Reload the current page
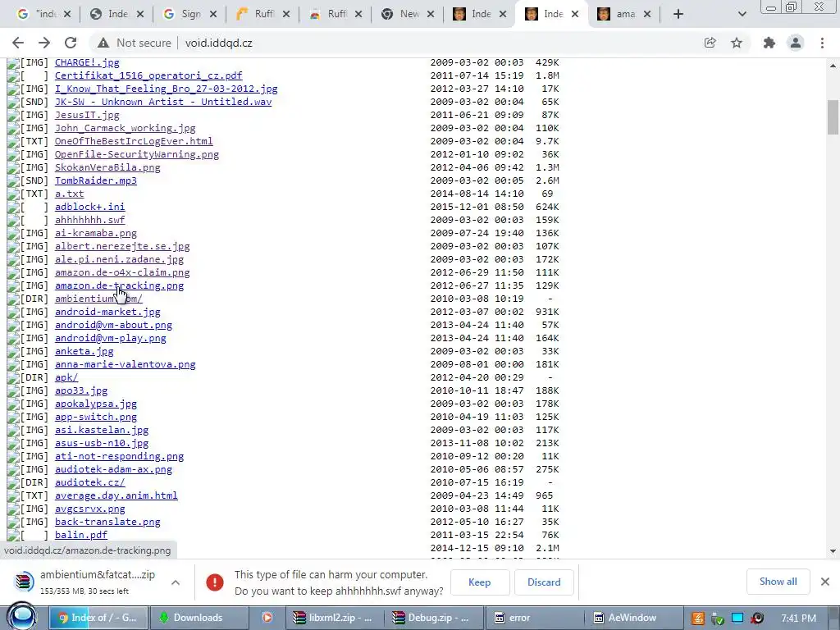The image size is (840, 630). tap(71, 43)
